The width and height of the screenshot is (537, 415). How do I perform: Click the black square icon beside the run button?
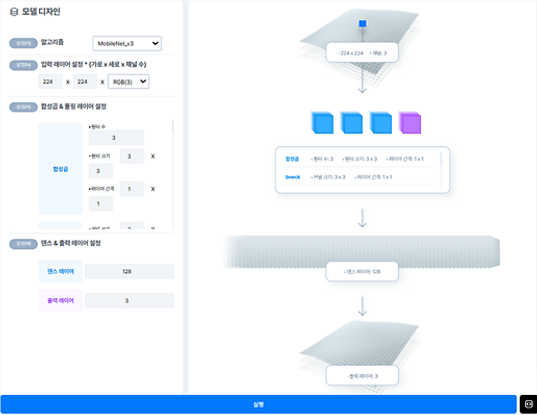(528, 404)
